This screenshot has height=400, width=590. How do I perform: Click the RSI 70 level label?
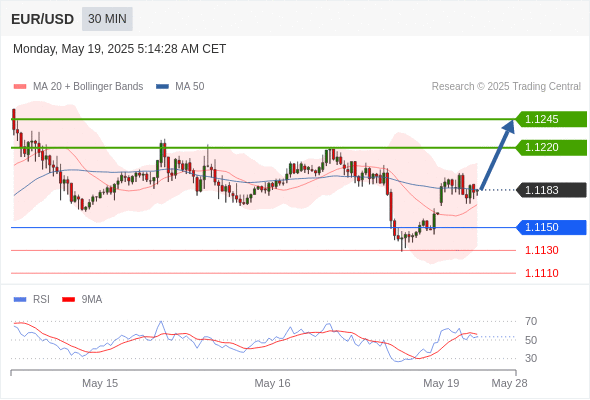coord(531,321)
